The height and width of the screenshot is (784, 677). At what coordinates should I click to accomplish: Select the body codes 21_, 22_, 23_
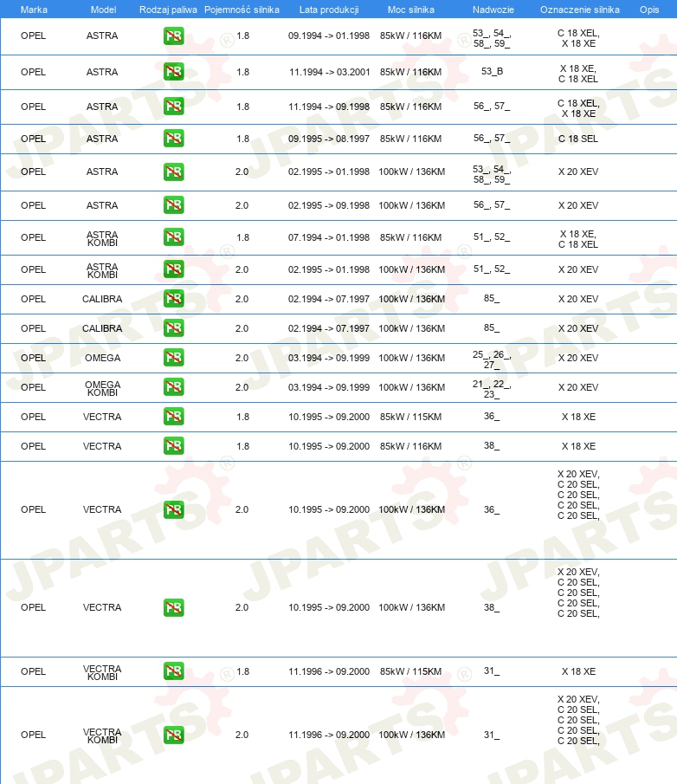(492, 389)
